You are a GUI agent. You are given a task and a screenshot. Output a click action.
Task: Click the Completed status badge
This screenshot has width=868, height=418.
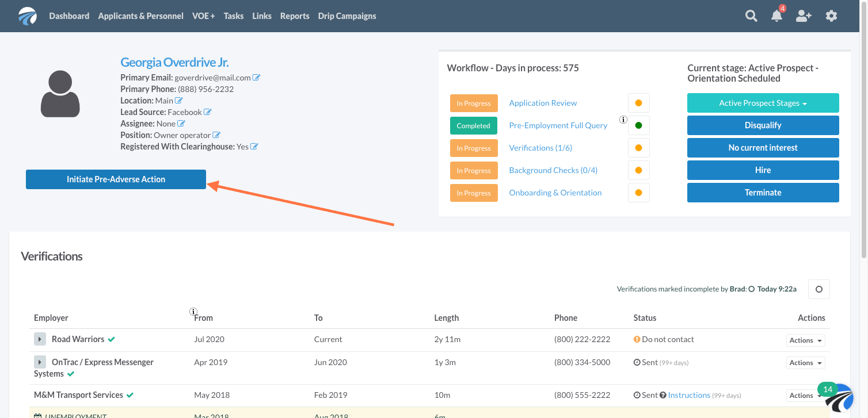click(x=474, y=126)
